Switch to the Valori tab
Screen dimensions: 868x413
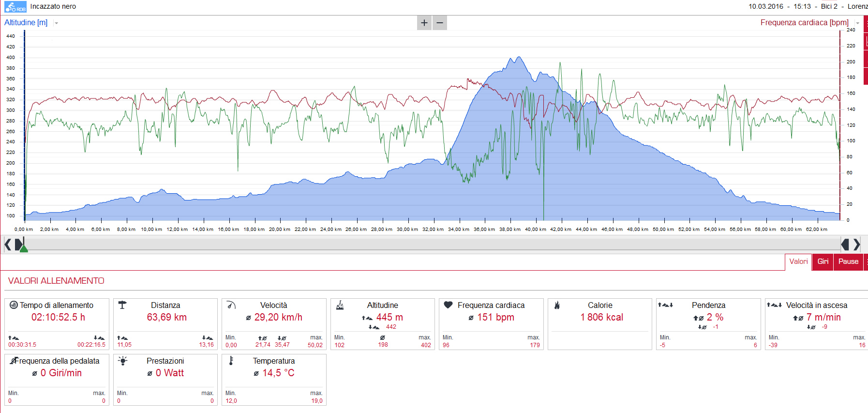coord(798,261)
